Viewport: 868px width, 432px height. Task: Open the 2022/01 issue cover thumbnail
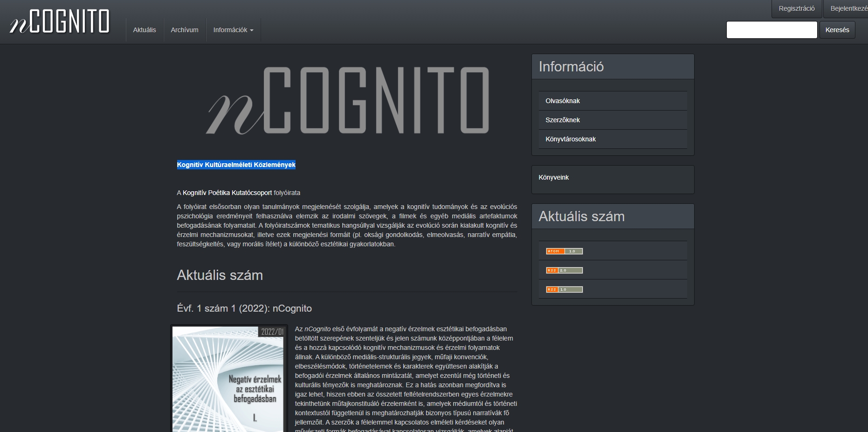point(229,379)
